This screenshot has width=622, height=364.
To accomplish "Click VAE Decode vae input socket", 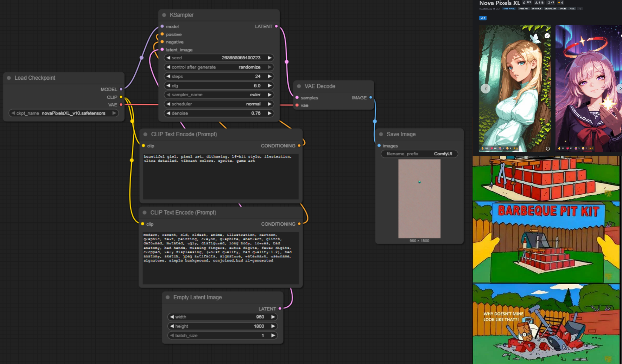I will pos(297,105).
